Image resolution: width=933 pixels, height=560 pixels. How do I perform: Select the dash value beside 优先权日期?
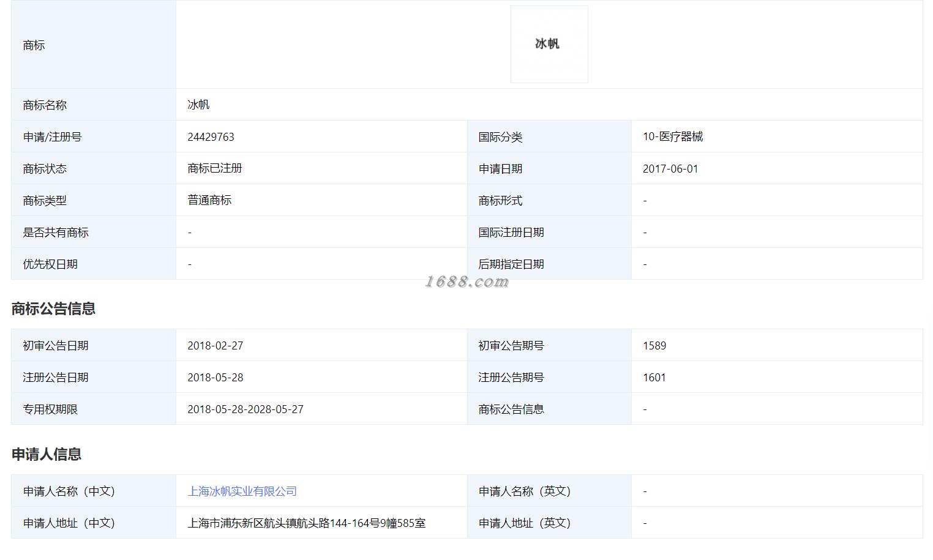190,264
